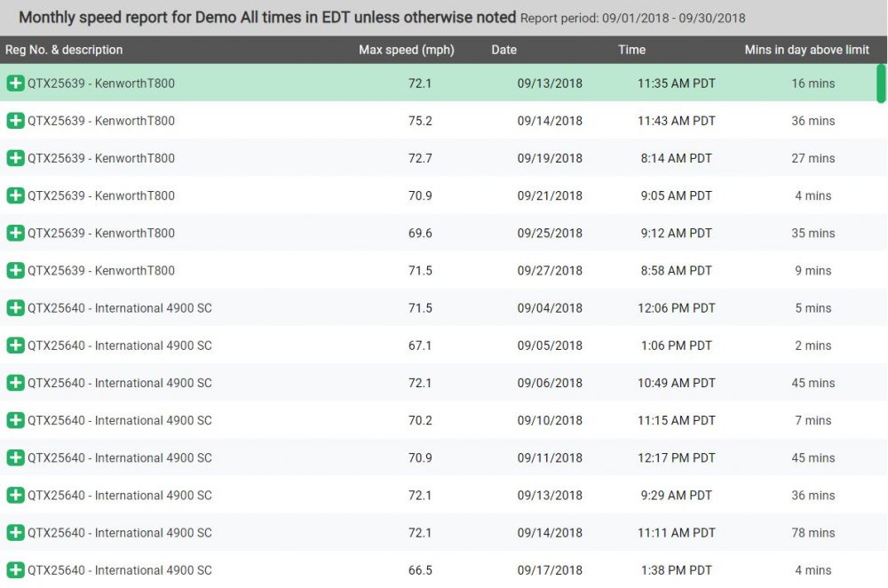888x588 pixels.
Task: Select the 9:05 AM PDT time
Action: coord(676,195)
